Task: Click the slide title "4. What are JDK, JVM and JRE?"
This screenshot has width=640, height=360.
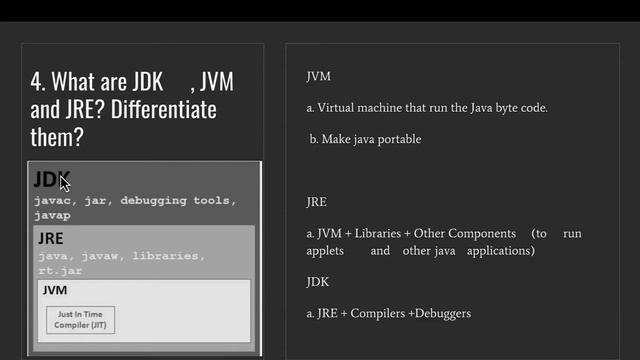Action: point(132,109)
